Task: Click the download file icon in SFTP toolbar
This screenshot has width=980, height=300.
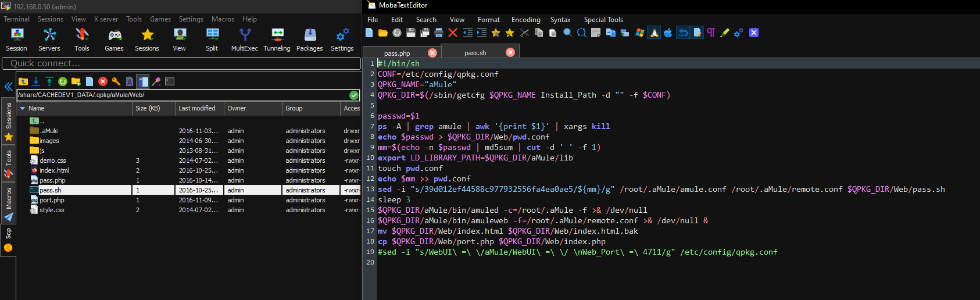Action: (36, 81)
